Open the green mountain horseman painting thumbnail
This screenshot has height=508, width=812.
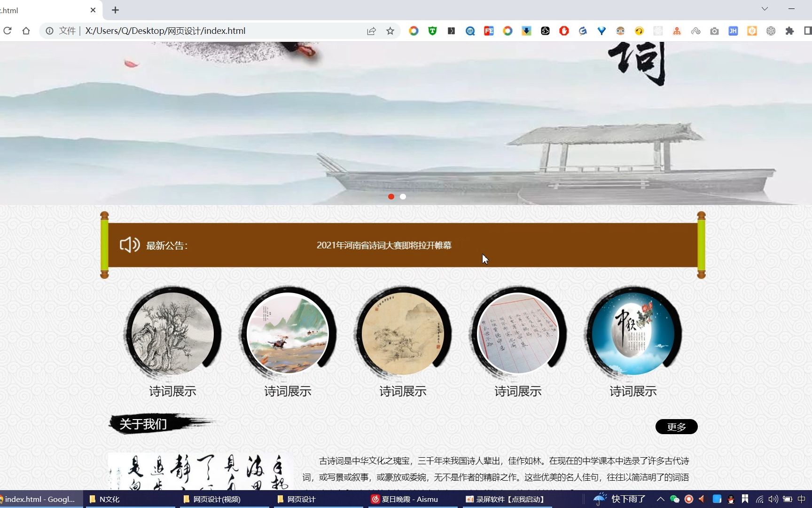coord(288,333)
